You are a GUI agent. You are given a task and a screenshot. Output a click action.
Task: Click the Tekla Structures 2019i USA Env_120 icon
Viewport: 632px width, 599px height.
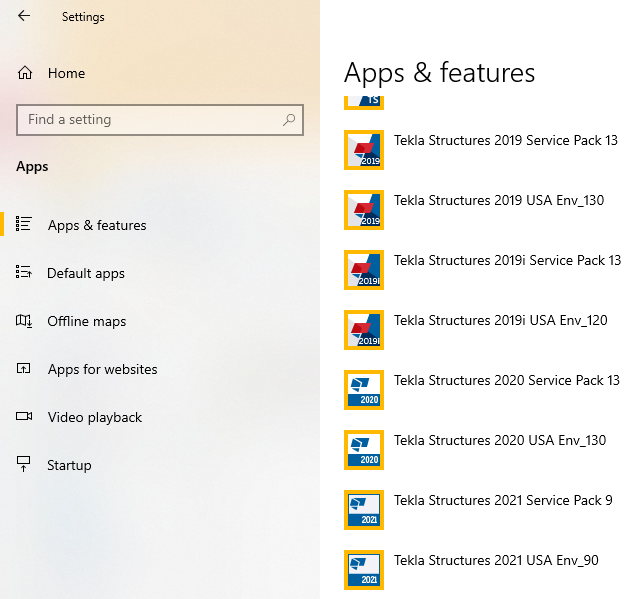[363, 330]
